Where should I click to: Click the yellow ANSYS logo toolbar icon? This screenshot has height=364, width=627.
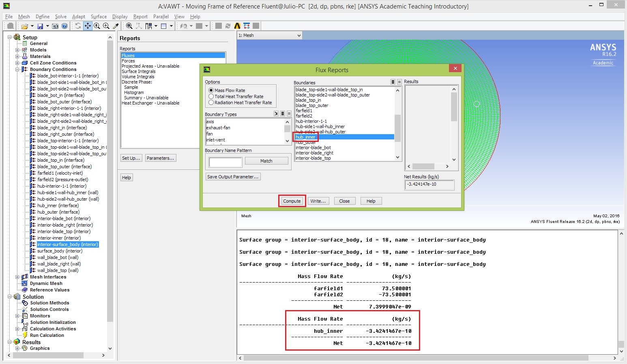(x=237, y=26)
